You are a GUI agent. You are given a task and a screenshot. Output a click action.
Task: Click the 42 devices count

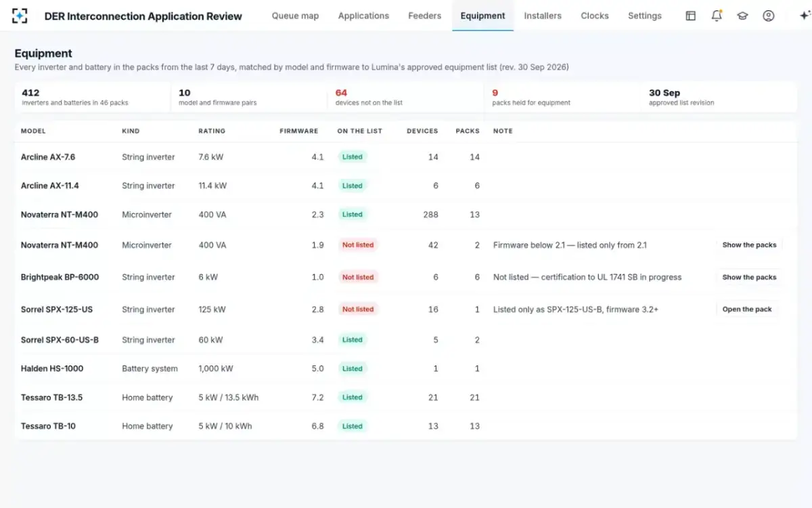click(x=433, y=245)
